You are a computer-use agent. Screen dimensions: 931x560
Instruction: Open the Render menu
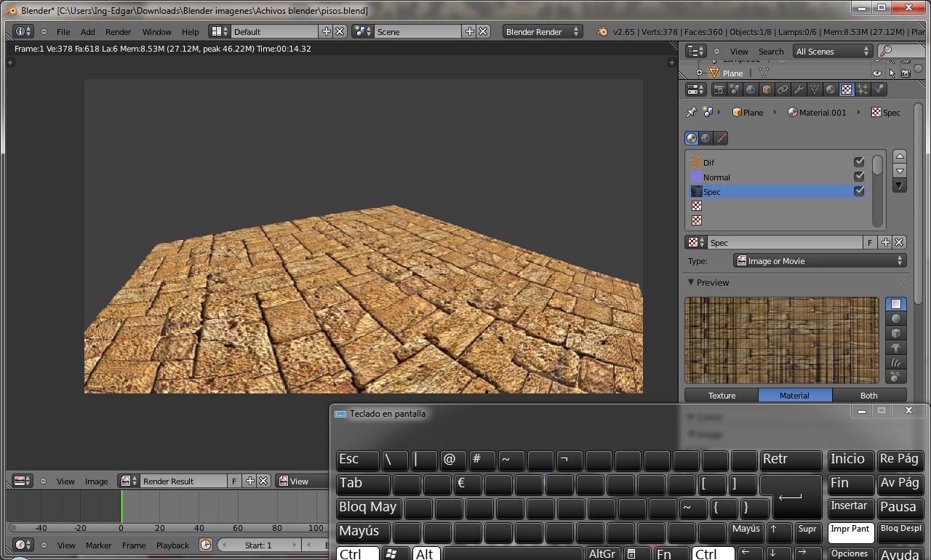coord(118,32)
